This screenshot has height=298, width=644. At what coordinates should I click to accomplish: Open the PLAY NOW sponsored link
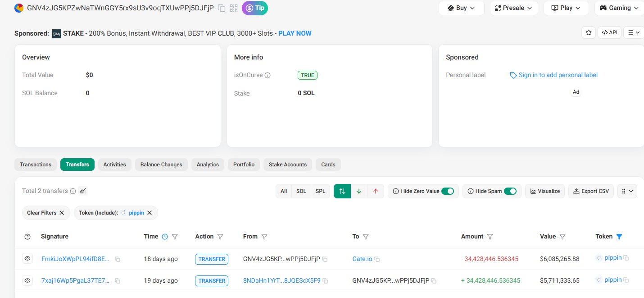pos(295,33)
